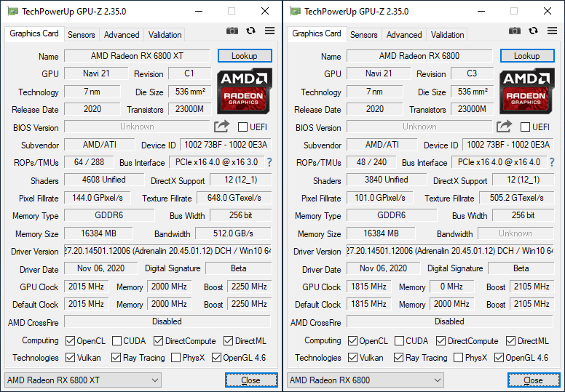Switch to Sensors tab in left window
Viewport: 565px width, 392px height.
click(x=82, y=35)
